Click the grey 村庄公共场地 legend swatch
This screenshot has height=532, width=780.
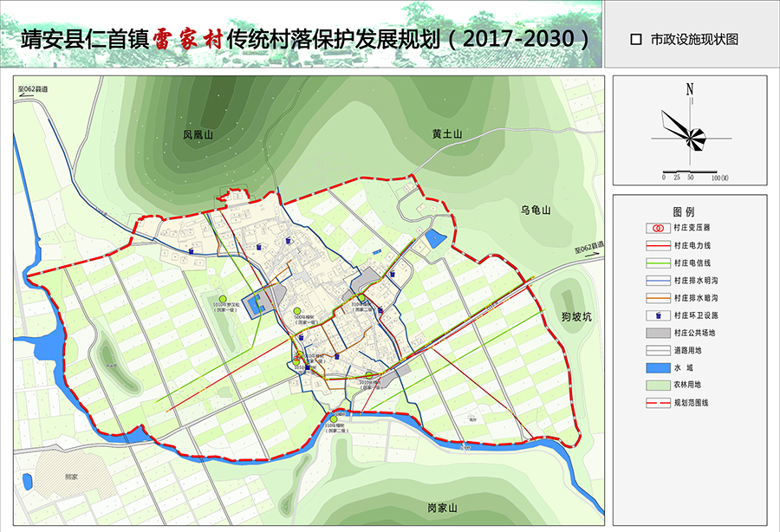click(658, 333)
